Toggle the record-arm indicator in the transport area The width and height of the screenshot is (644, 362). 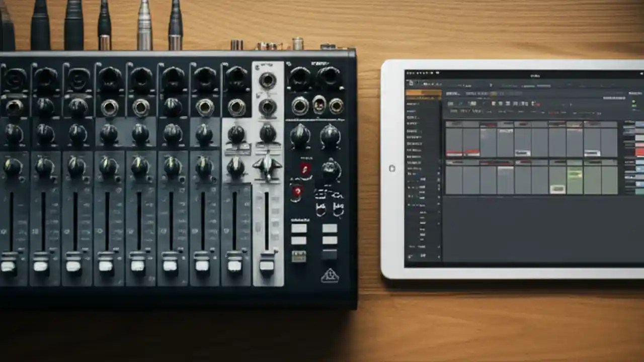click(x=538, y=104)
